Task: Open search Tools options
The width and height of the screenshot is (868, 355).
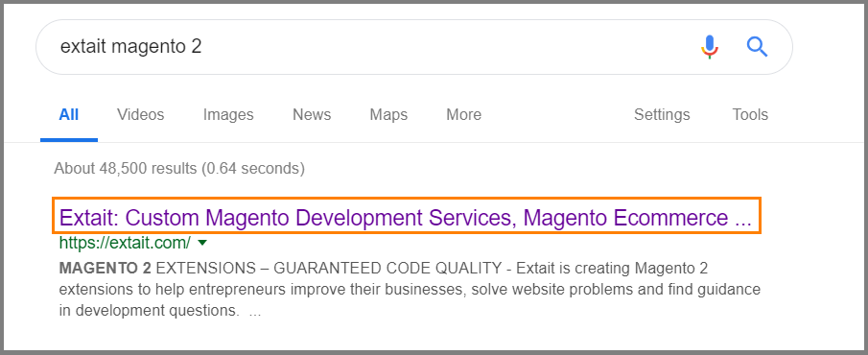Action: pos(750,114)
